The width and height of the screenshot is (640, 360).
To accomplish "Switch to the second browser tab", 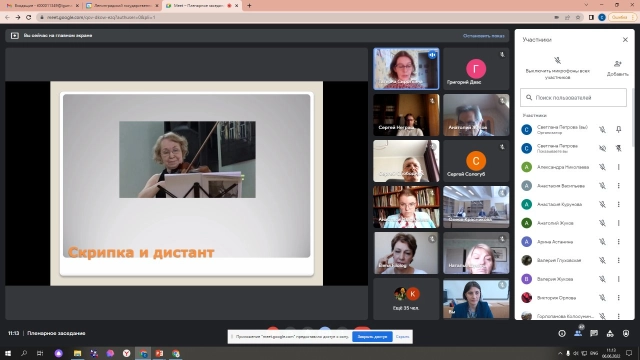I will 122,6.
